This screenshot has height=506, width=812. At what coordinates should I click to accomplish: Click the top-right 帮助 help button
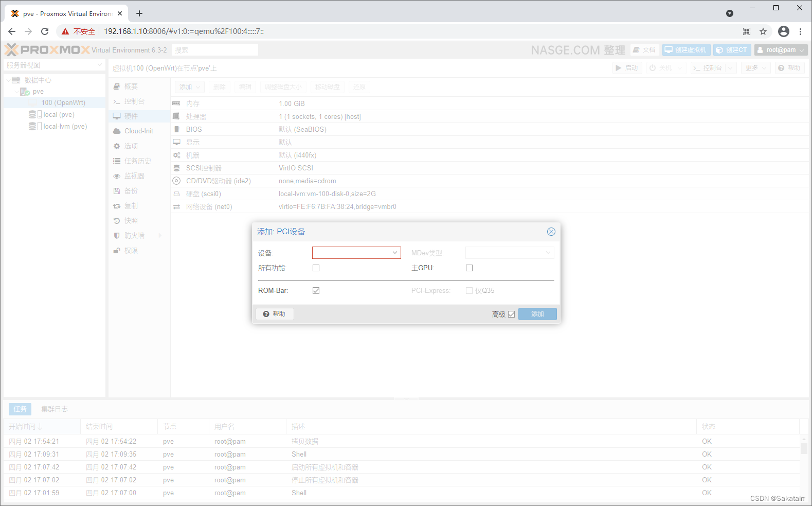[x=789, y=68]
